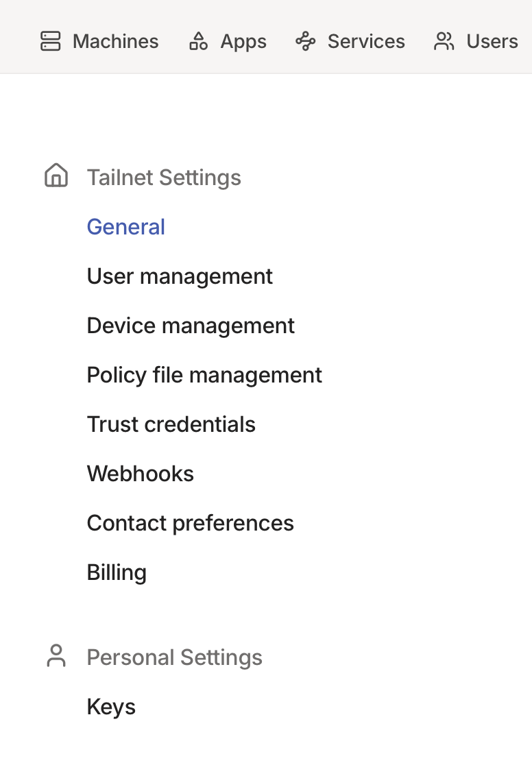Screen dimensions: 532x776
Task: Go to Trust credentials
Action: [x=171, y=424]
